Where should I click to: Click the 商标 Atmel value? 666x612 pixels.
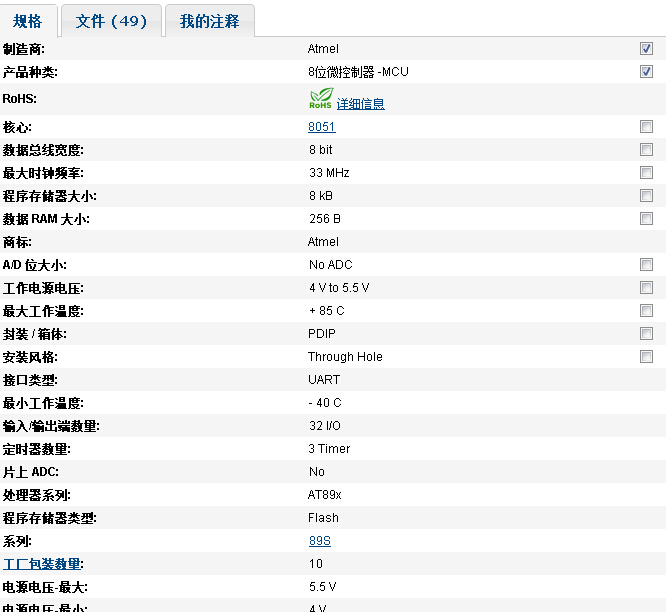[x=323, y=242]
